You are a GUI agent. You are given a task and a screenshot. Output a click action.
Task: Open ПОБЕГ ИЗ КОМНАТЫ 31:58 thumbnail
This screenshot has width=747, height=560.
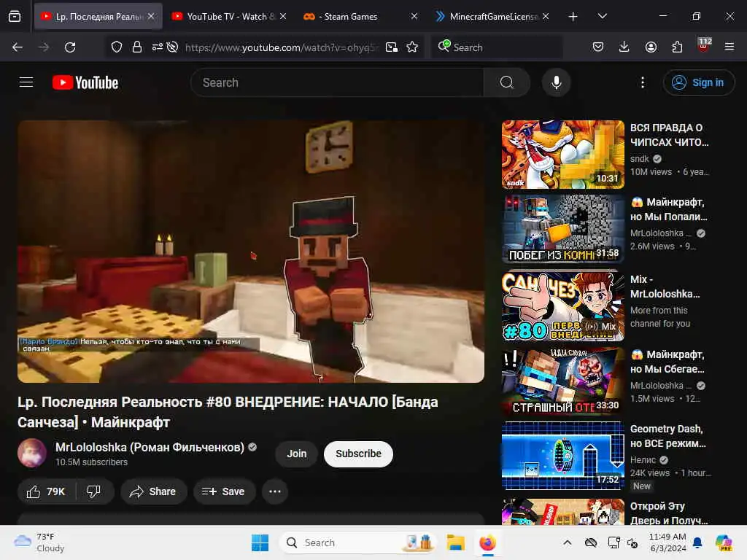(x=562, y=228)
